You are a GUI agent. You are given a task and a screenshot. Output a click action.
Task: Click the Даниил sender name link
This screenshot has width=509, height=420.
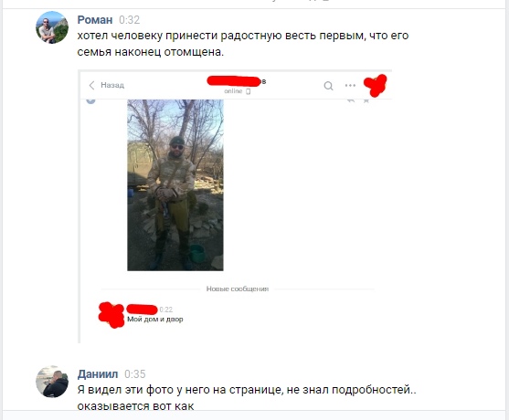tap(98, 374)
